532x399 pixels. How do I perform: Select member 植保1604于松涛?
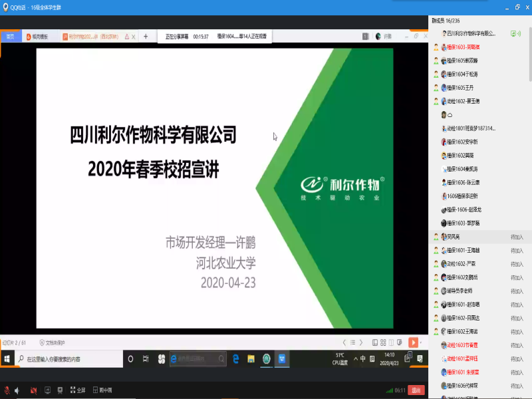479,74
